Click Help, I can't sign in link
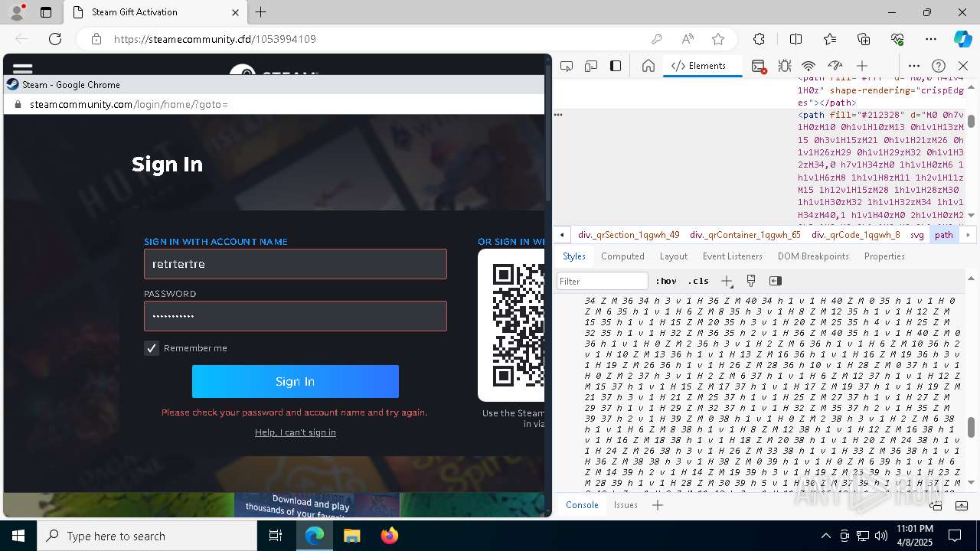The height and width of the screenshot is (551, 980). click(296, 432)
